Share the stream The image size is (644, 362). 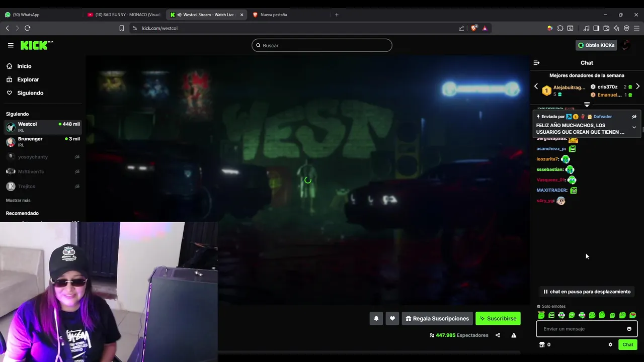[x=498, y=335]
